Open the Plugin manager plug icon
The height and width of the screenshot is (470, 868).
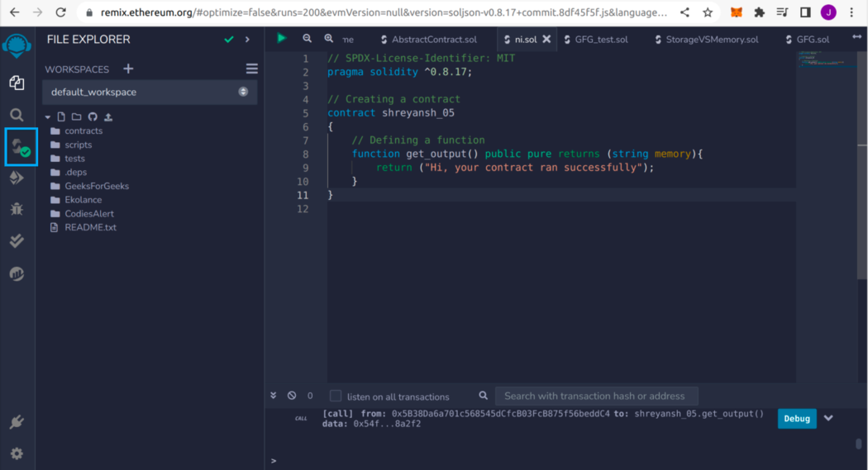(x=17, y=422)
